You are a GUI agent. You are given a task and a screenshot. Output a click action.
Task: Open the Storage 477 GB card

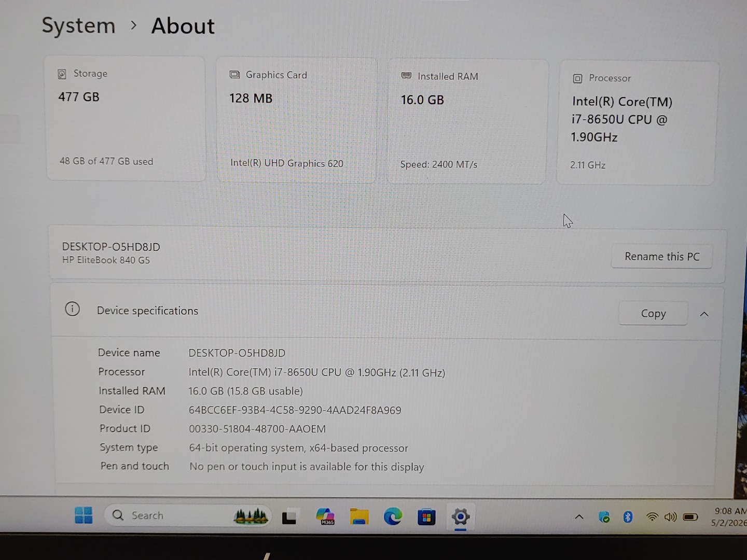click(x=126, y=119)
